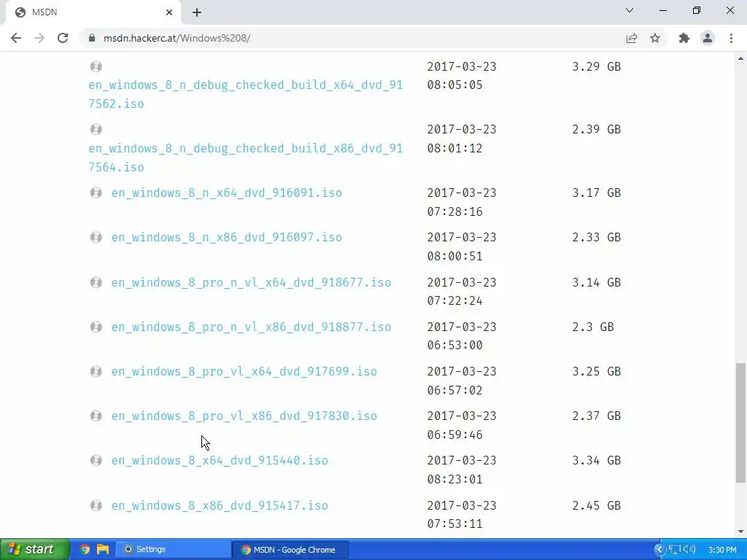Viewport: 747px width, 560px height.
Task: Click the timestamp 08:23:01
Action: coord(455,480)
